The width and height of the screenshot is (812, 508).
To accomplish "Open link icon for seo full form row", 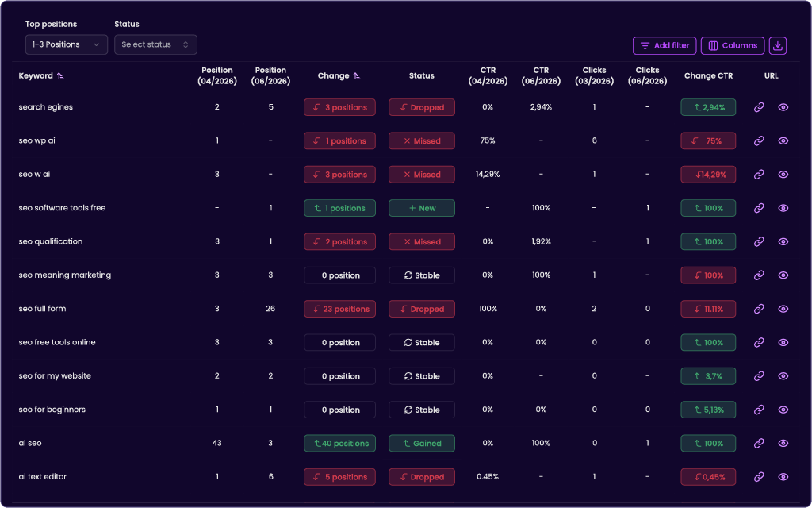I will click(759, 309).
